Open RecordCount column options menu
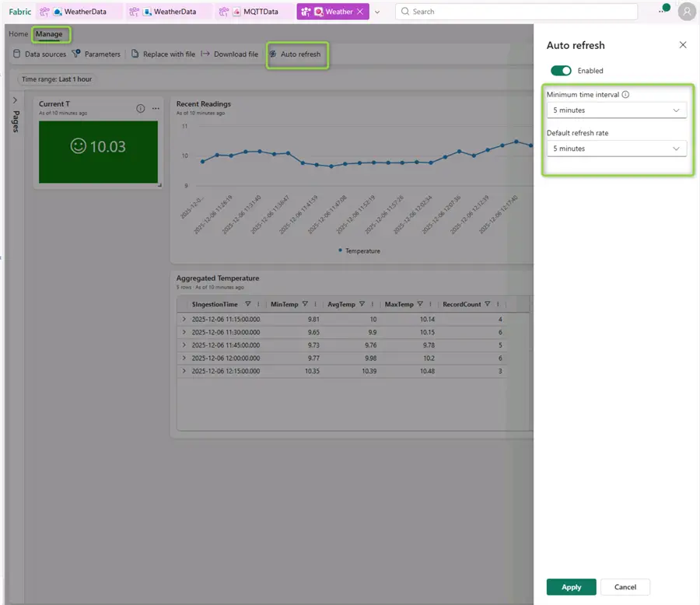Viewport: 700px width, 605px height. point(498,304)
